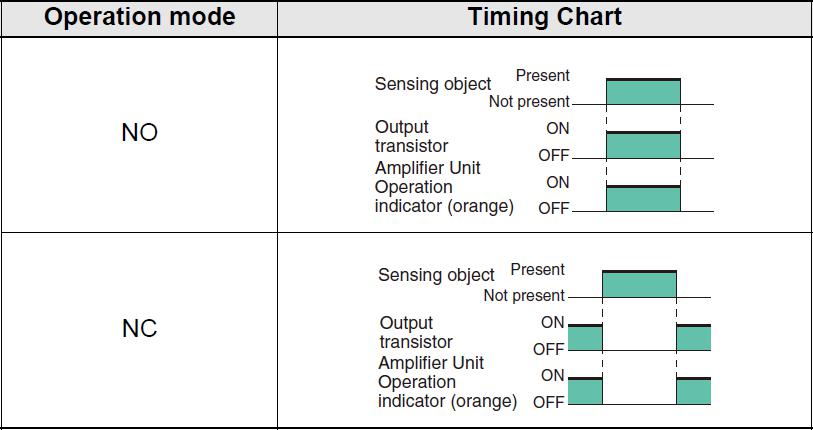Image resolution: width=813 pixels, height=430 pixels.
Task: Select the NC operation mode cell
Action: pos(139,329)
